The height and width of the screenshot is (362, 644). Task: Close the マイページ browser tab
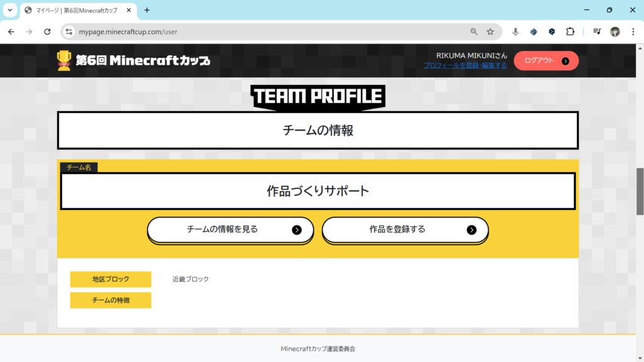click(131, 10)
